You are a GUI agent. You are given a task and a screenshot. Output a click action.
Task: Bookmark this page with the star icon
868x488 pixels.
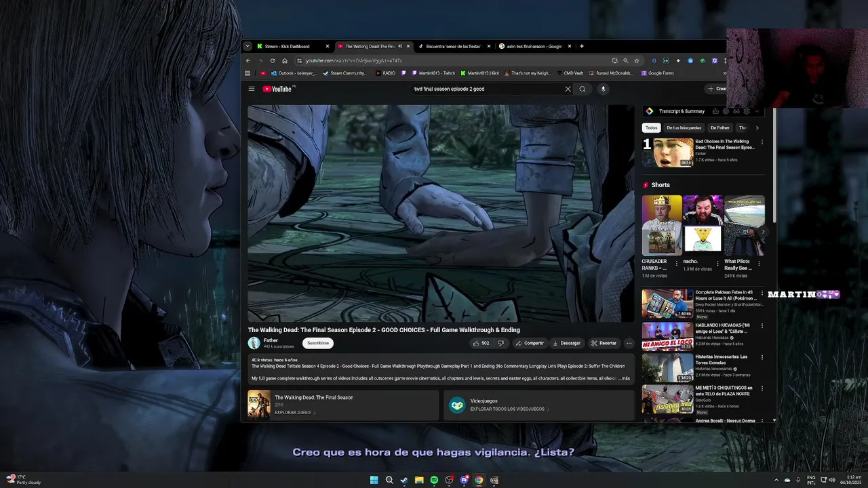click(636, 60)
